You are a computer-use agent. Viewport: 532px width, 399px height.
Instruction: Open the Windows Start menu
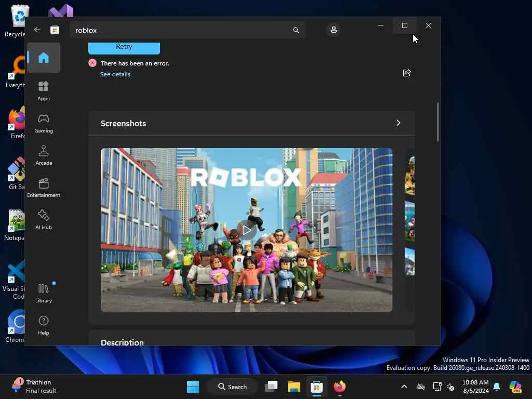pos(193,387)
